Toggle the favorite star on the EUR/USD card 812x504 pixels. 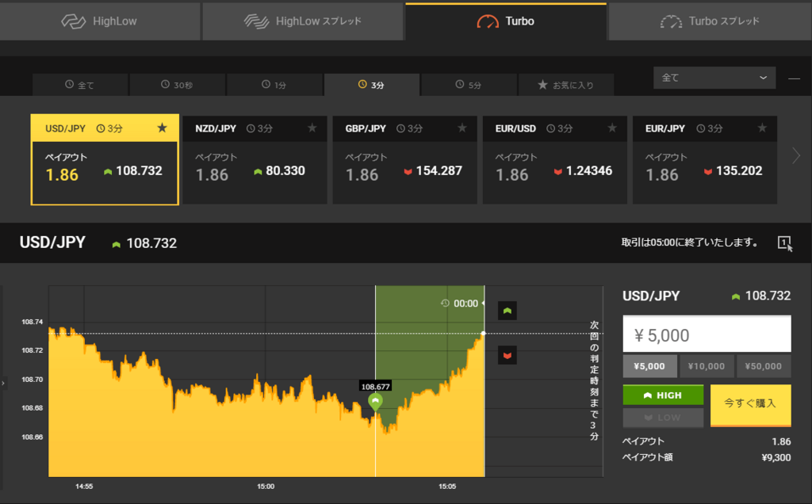tap(611, 128)
